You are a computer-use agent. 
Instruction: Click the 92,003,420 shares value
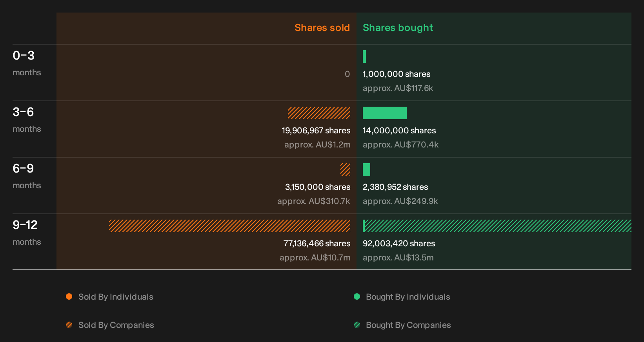point(399,244)
